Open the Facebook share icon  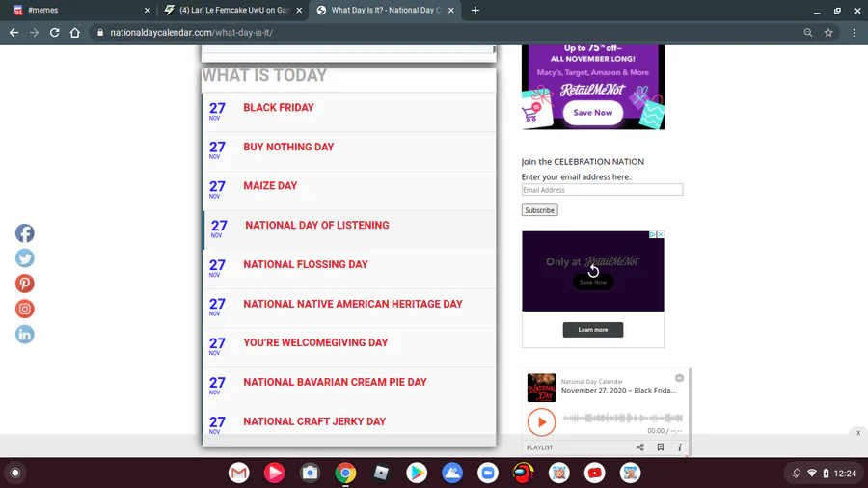pos(24,233)
